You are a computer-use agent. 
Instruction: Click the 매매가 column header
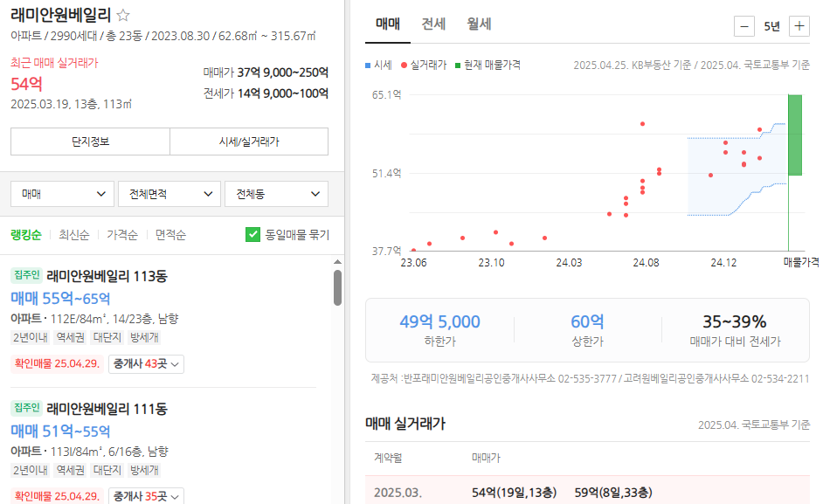[x=486, y=458]
